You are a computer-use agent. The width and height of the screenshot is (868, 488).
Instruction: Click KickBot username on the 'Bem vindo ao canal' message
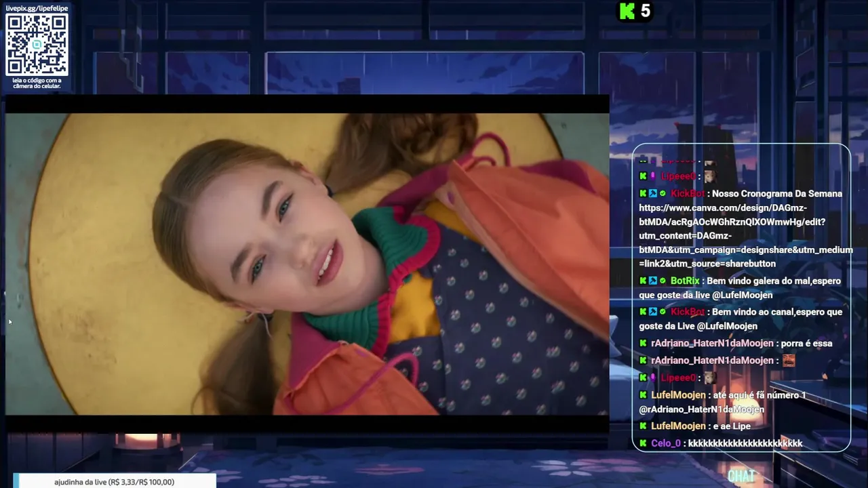(x=687, y=312)
